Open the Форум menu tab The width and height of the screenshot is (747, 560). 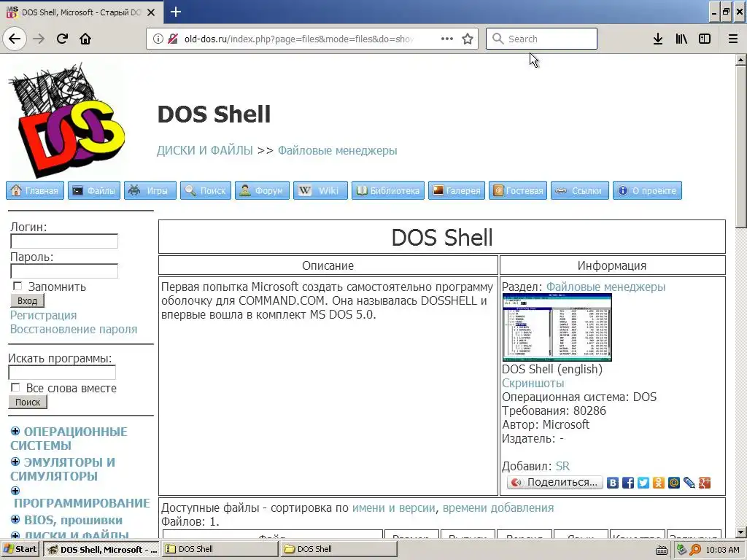click(262, 190)
